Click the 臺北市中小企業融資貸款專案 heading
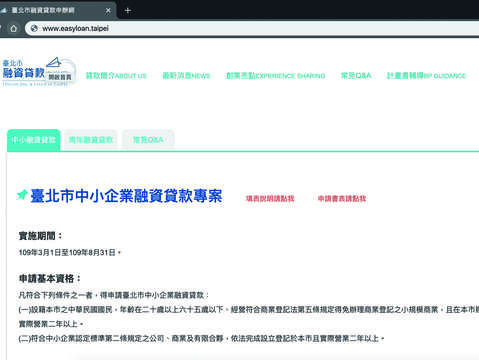Screen dimensions: 479x360 pyautogui.click(x=126, y=196)
